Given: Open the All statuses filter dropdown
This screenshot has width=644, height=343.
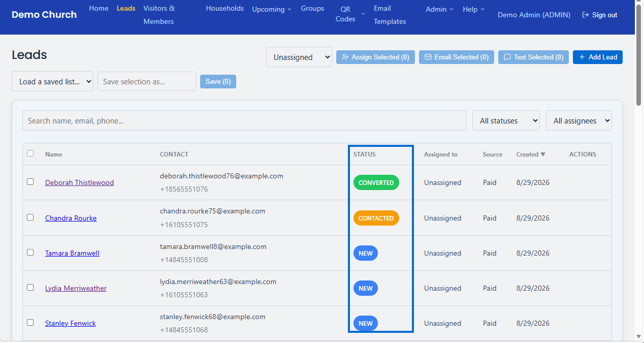Looking at the screenshot, I should [x=506, y=120].
